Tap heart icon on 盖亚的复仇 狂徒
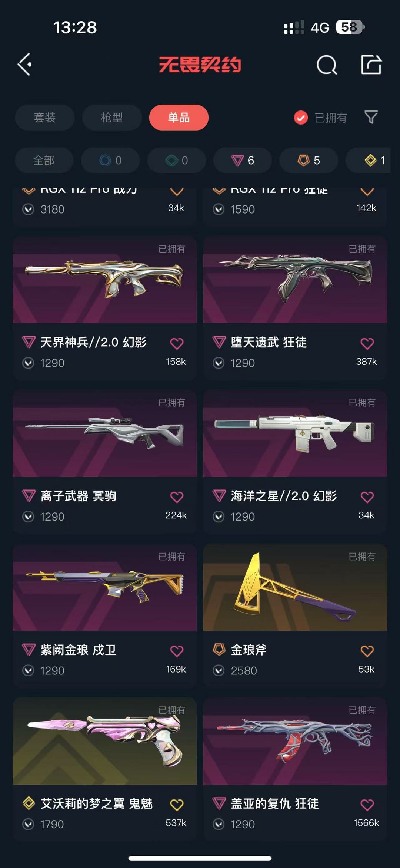Screen dimensions: 400x868 coord(367,805)
